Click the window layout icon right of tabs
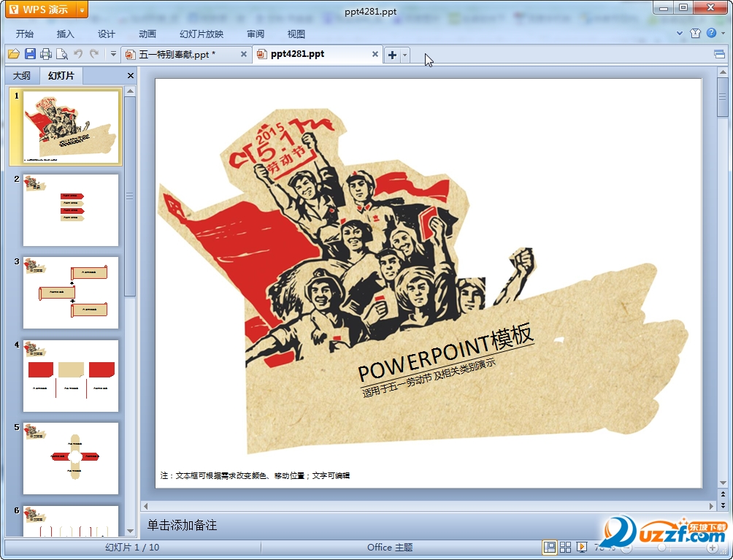 pyautogui.click(x=719, y=54)
